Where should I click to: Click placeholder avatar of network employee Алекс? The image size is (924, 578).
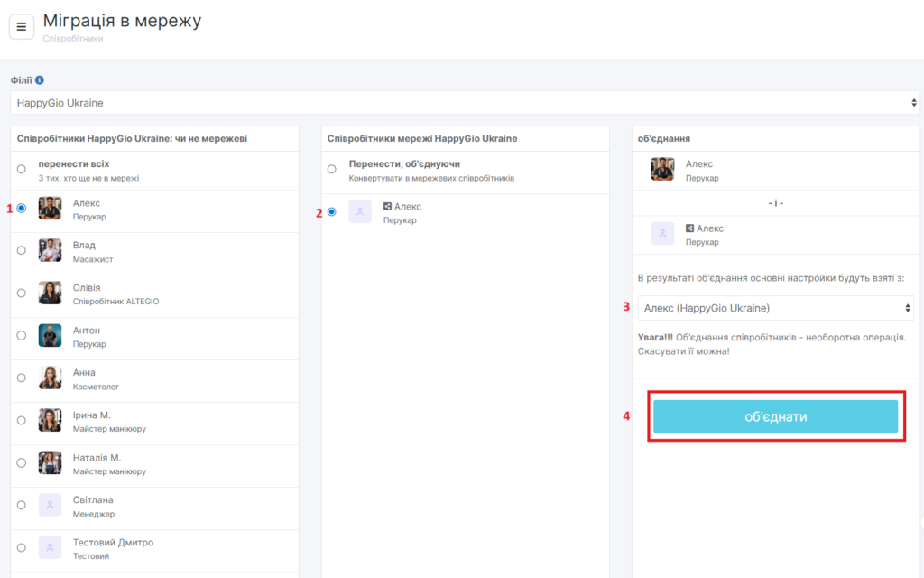(x=360, y=211)
